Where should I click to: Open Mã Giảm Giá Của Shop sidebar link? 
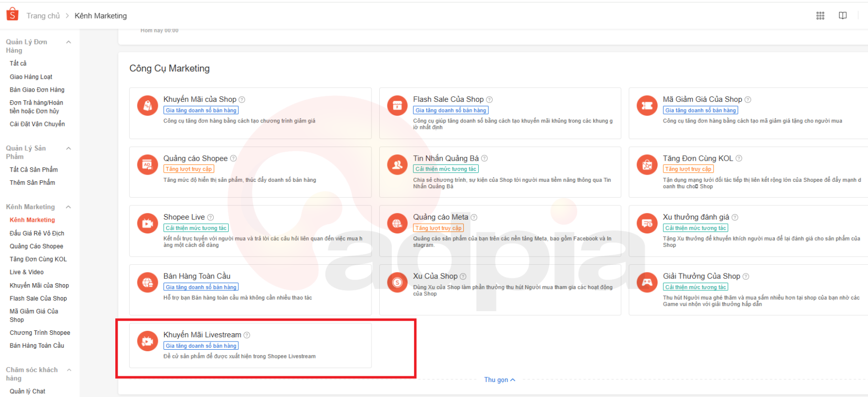coord(34,315)
